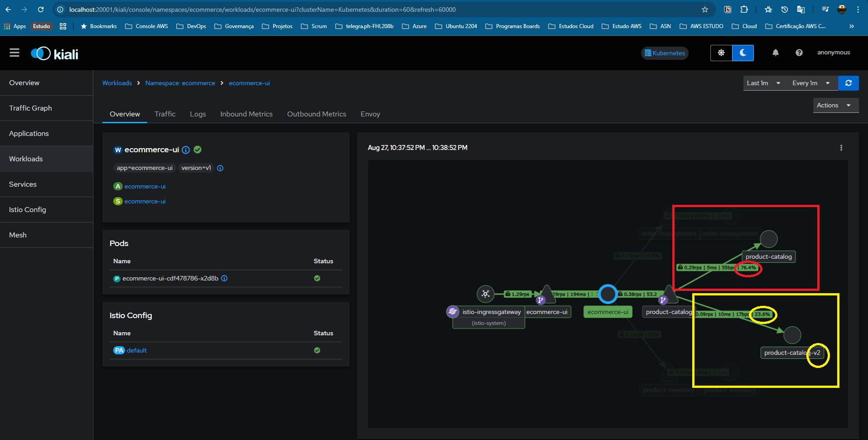This screenshot has height=440, width=868.
Task: Open the graph kebab options menu
Action: click(x=841, y=148)
